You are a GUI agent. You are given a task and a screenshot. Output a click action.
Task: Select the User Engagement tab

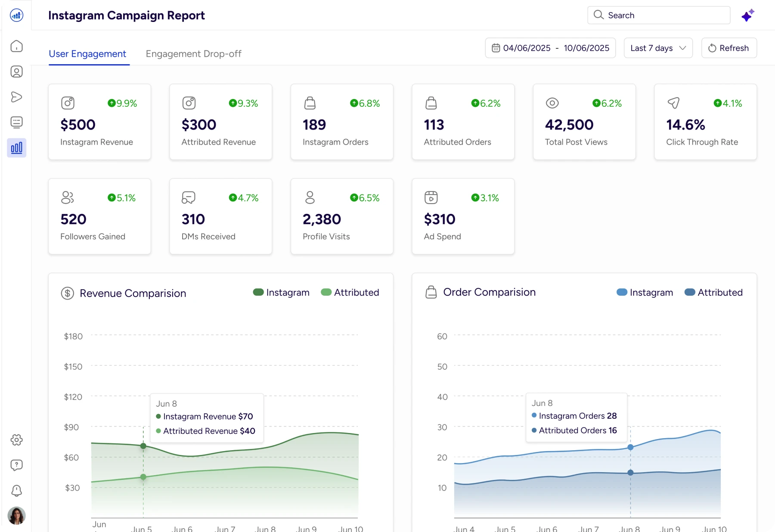coord(87,54)
